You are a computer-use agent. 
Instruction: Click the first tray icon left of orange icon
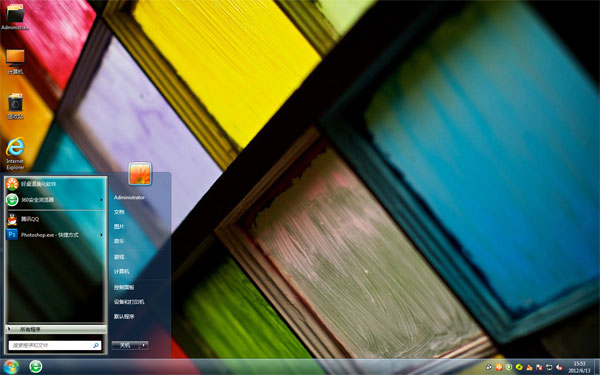pyautogui.click(x=489, y=367)
